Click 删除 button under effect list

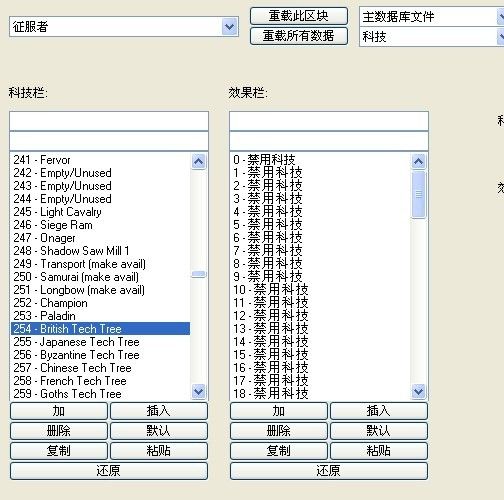(x=279, y=431)
